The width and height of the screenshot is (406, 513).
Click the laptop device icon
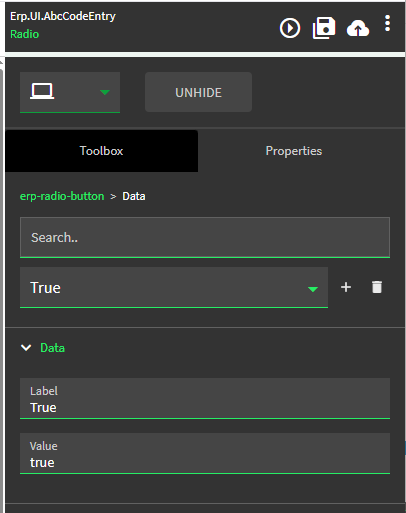pos(42,91)
